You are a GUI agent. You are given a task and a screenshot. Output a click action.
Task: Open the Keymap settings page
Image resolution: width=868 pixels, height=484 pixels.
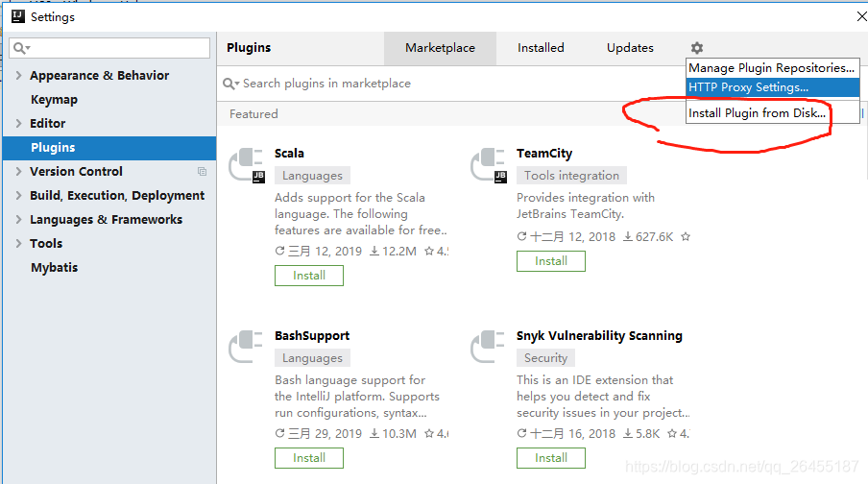(54, 100)
